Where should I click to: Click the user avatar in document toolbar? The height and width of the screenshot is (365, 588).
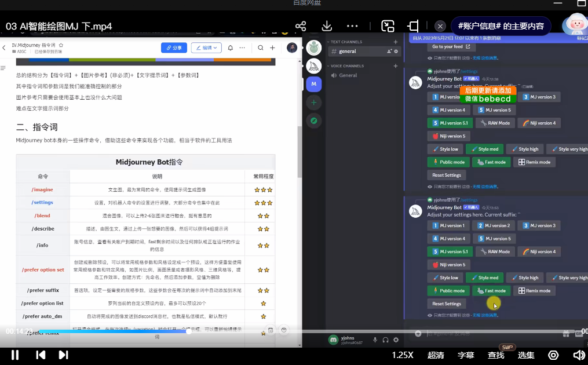pyautogui.click(x=292, y=48)
